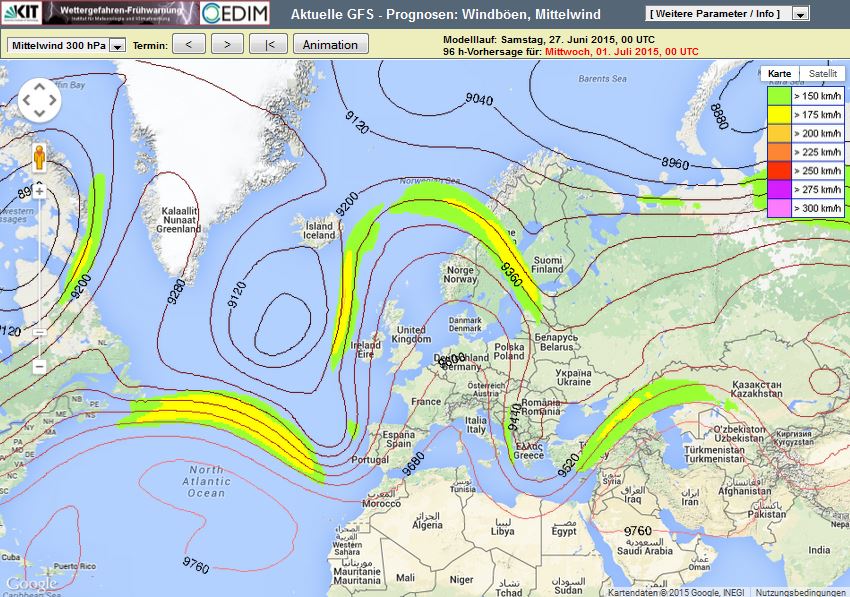This screenshot has height=597, width=850.
Task: Click the North Atlantic Ocean label
Action: [x=207, y=482]
